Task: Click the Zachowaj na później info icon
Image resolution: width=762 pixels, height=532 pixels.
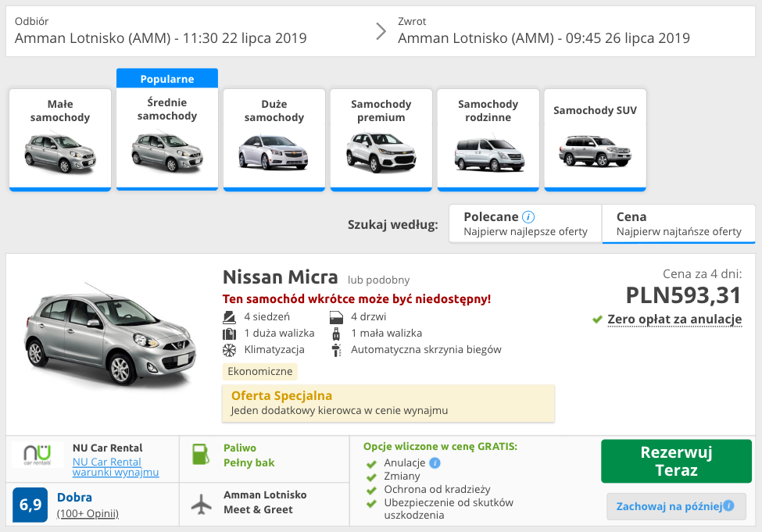Action: 728,505
